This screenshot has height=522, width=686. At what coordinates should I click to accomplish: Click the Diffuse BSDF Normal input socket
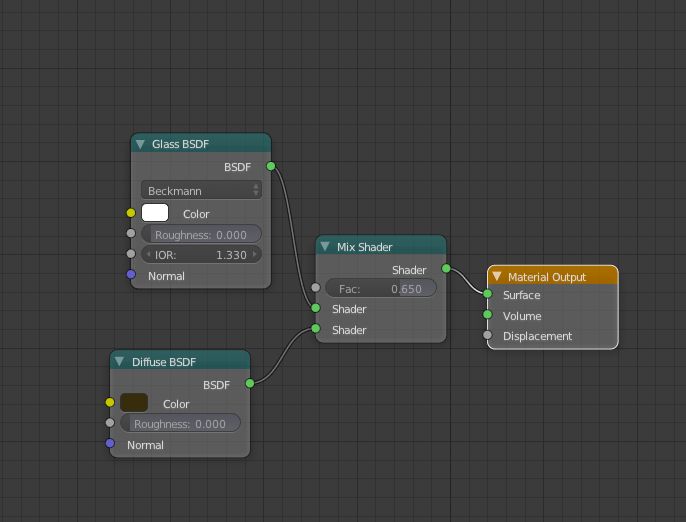(110, 443)
